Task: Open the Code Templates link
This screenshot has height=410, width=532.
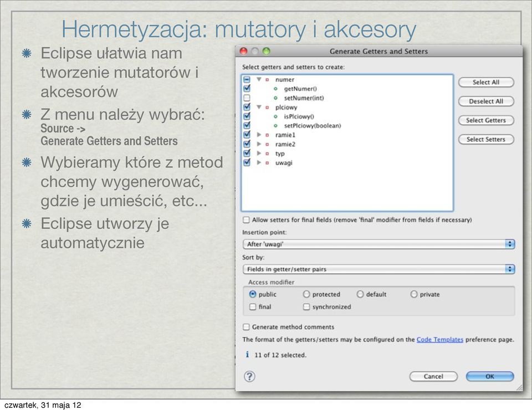Action: [439, 340]
